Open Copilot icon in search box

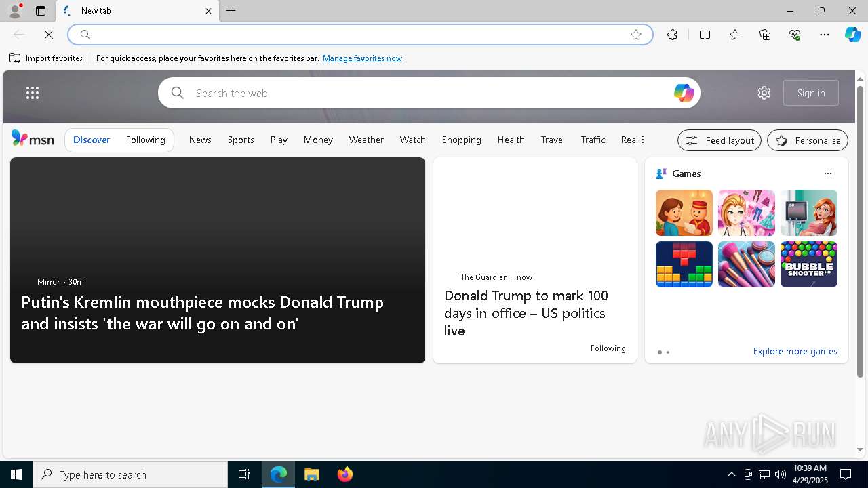684,93
